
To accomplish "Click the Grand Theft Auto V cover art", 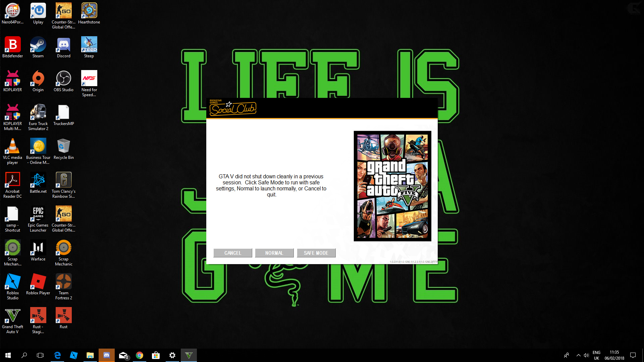I will click(392, 186).
